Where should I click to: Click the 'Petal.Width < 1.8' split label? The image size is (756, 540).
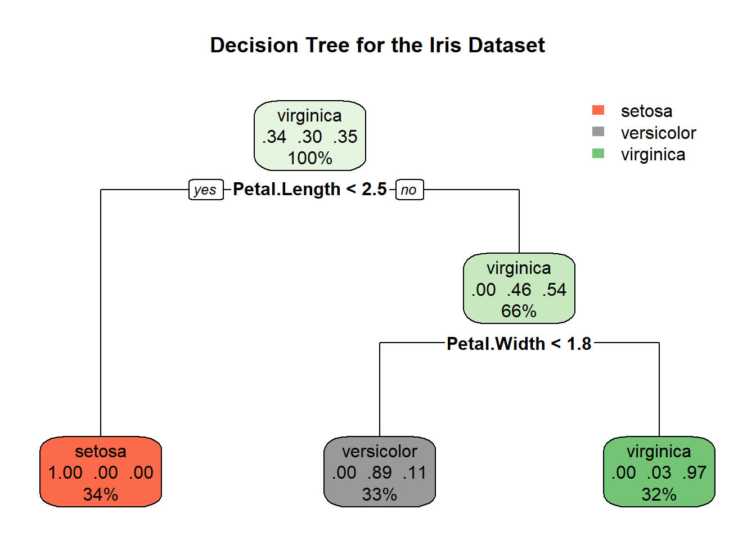point(519,344)
